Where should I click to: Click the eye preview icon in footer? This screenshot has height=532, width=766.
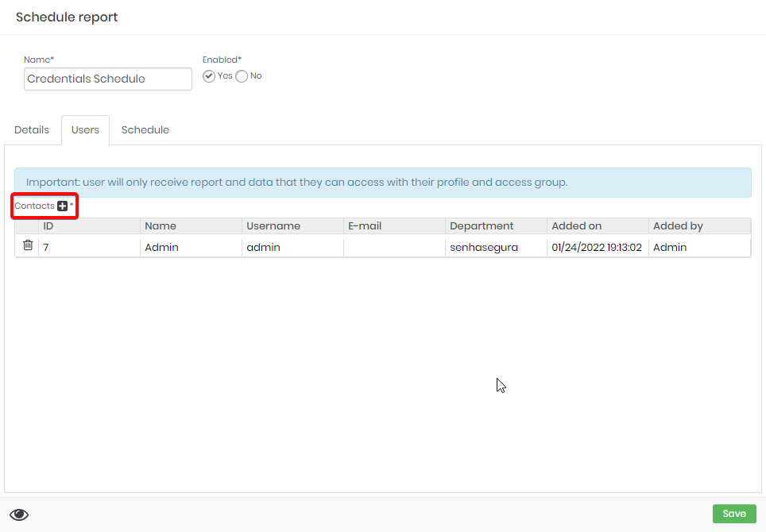(19, 515)
